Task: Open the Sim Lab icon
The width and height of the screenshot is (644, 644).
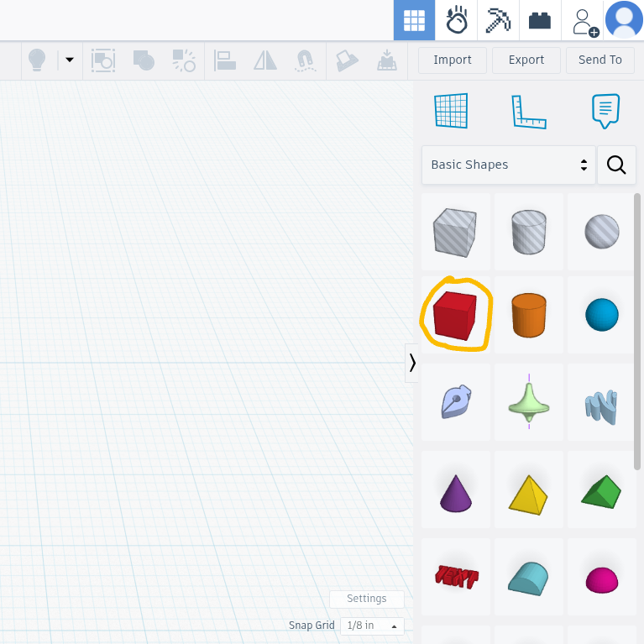Action: click(456, 20)
